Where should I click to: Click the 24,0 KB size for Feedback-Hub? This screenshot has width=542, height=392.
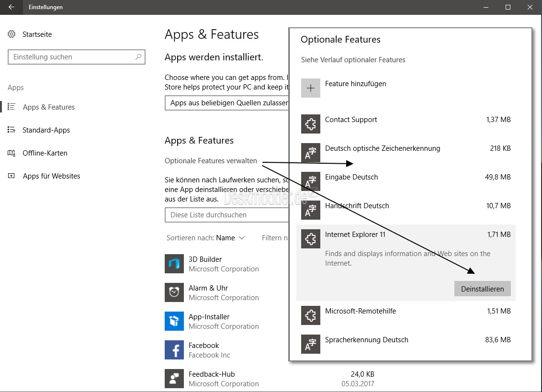[362, 374]
